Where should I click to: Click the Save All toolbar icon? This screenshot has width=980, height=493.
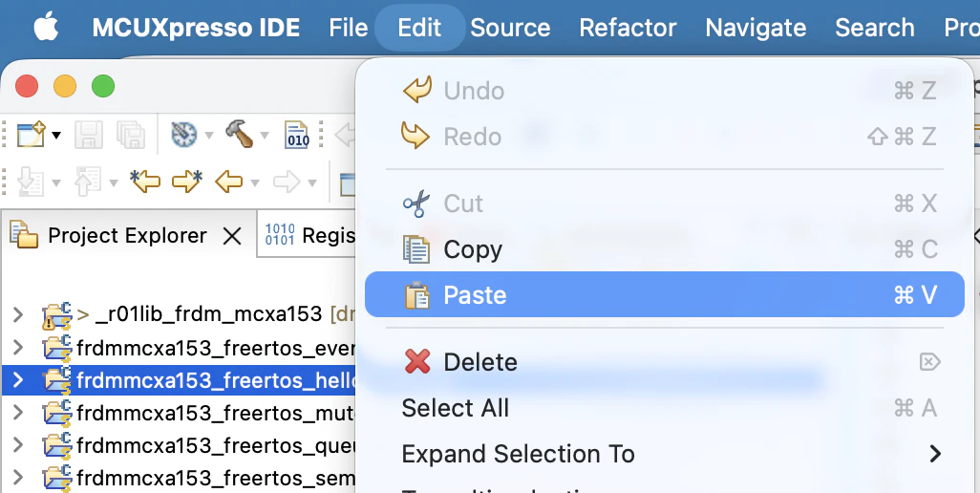131,135
